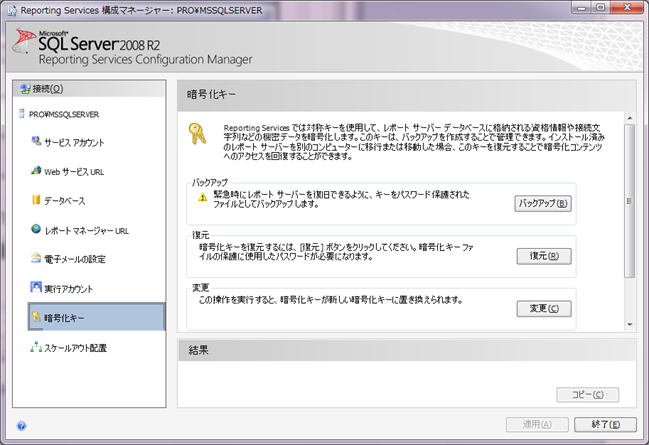This screenshot has width=649, height=445.
Task: Click the 暗号化キー key icon in sidebar
Action: point(36,316)
